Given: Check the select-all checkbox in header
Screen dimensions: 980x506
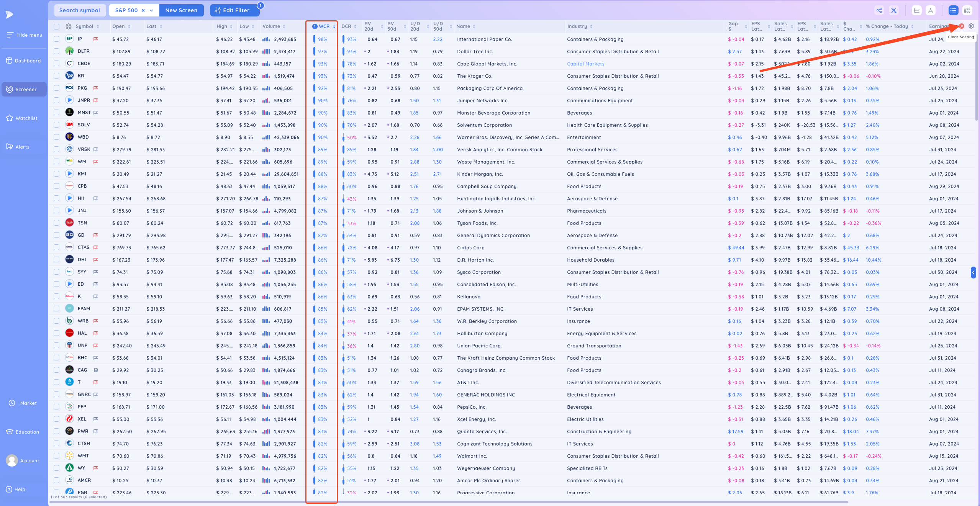Looking at the screenshot, I should (x=57, y=26).
